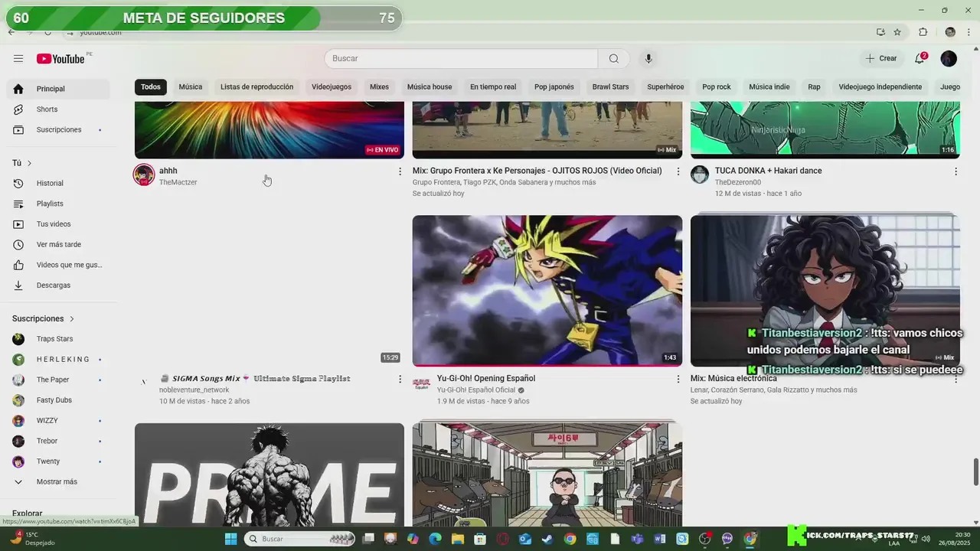Open the Yu-Gi-Oh! video thumbnail
The width and height of the screenshot is (980, 551).
(547, 291)
